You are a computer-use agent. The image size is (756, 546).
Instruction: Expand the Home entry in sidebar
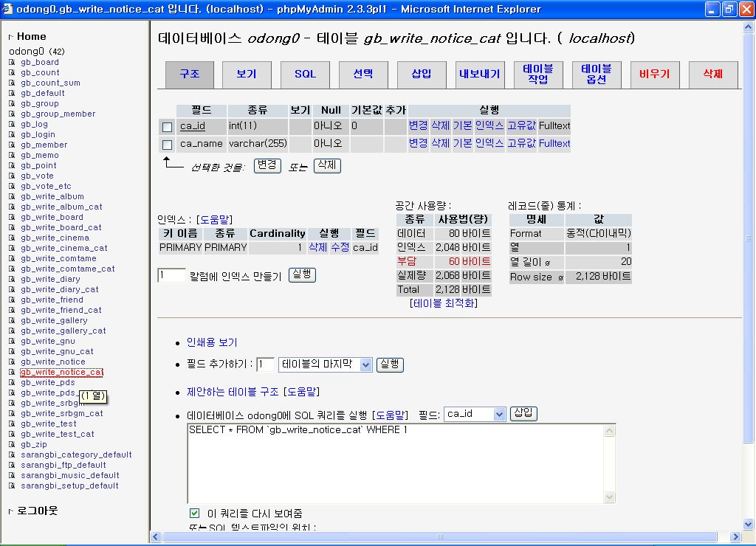pos(11,37)
